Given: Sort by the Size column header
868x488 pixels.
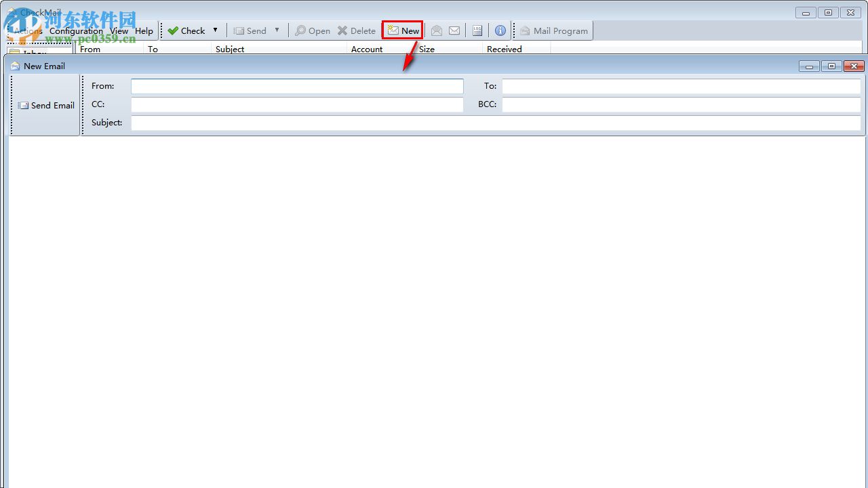Looking at the screenshot, I should coord(449,49).
